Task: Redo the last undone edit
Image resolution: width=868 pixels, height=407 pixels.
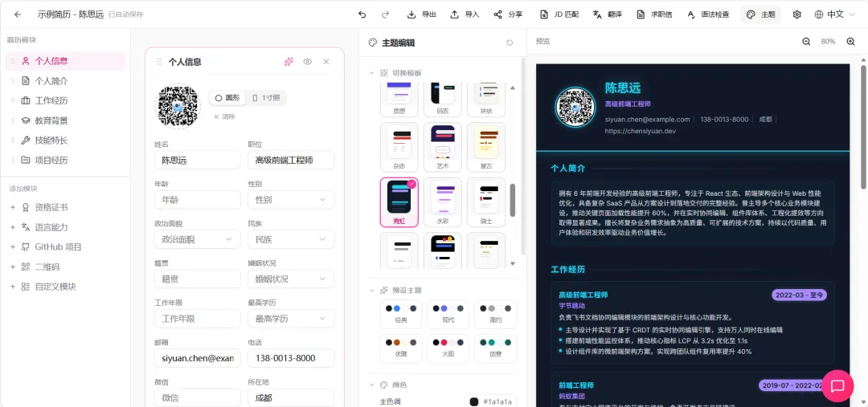Action: pos(385,14)
